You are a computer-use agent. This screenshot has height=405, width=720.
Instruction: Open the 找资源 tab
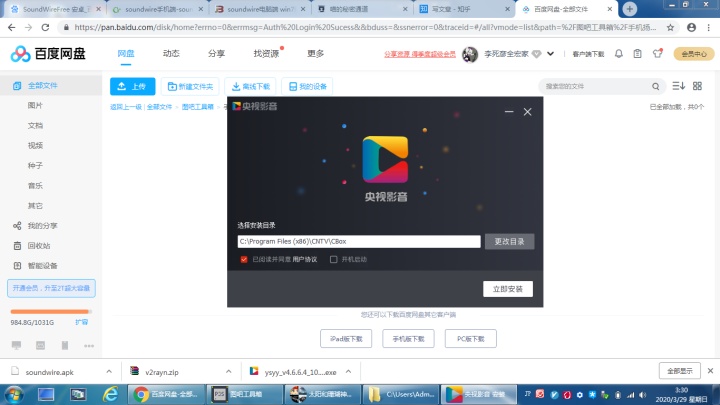[266, 54]
